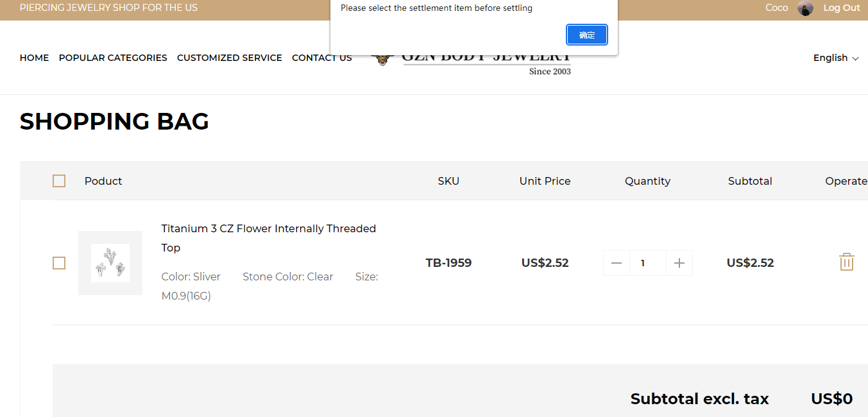Open the Titanium 3 CZ Flower product title

pyautogui.click(x=268, y=229)
